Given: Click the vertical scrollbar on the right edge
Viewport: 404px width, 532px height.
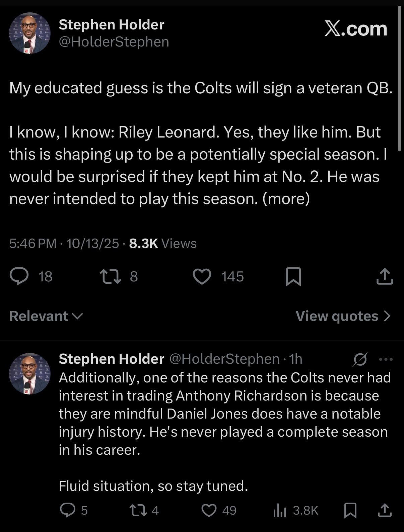Looking at the screenshot, I should click(399, 79).
